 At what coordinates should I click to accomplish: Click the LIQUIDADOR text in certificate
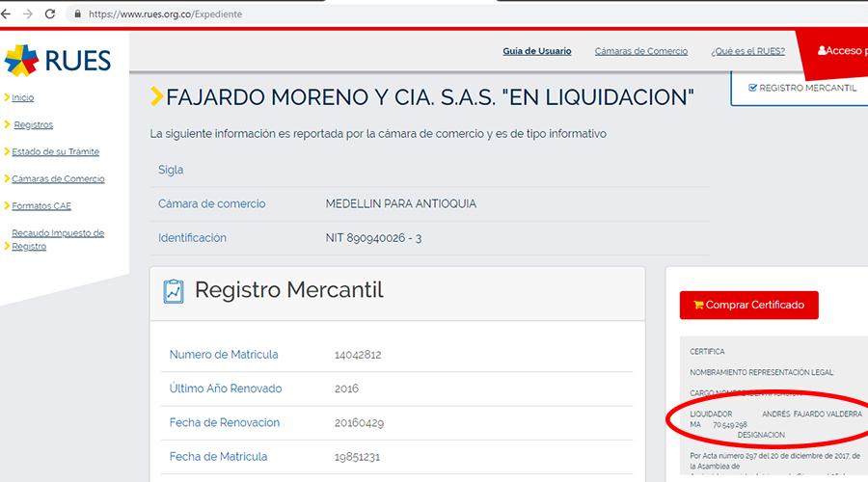click(x=711, y=414)
